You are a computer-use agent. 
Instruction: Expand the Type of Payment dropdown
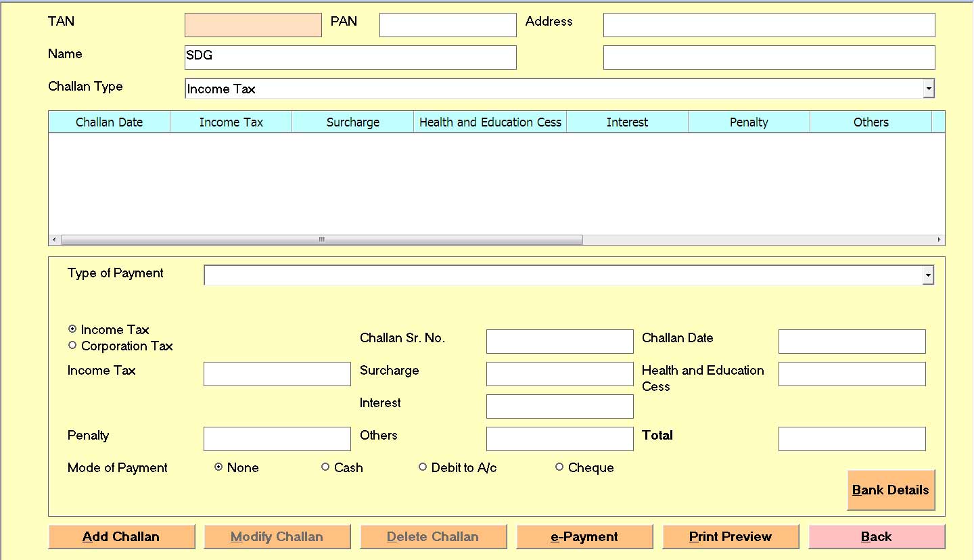928,275
